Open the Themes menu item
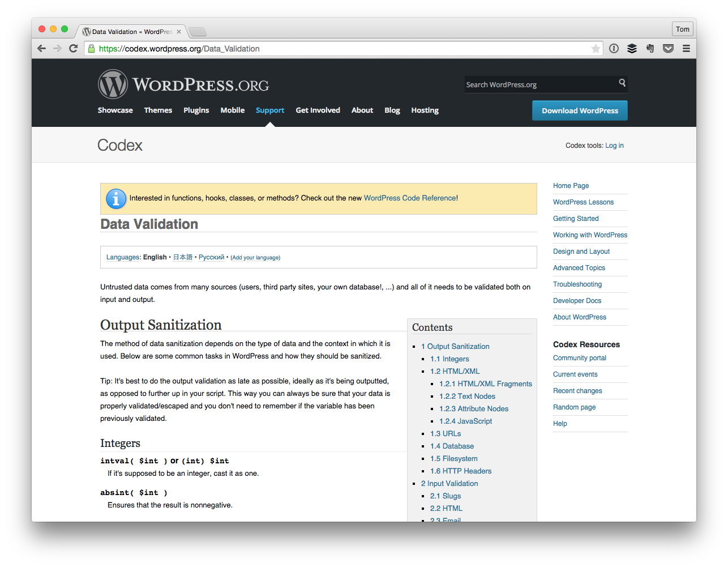Viewport: 728px width, 567px height. point(158,110)
